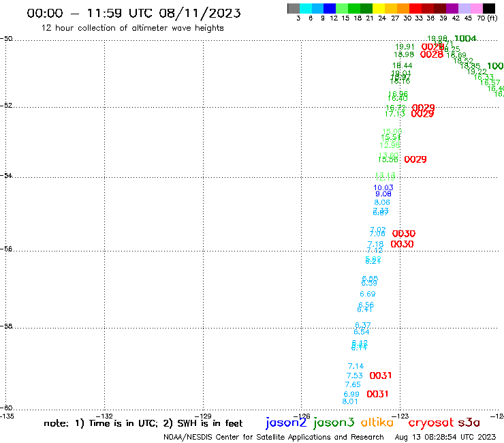Click the wave height value 17.13
The image size is (504, 443).
(395, 114)
